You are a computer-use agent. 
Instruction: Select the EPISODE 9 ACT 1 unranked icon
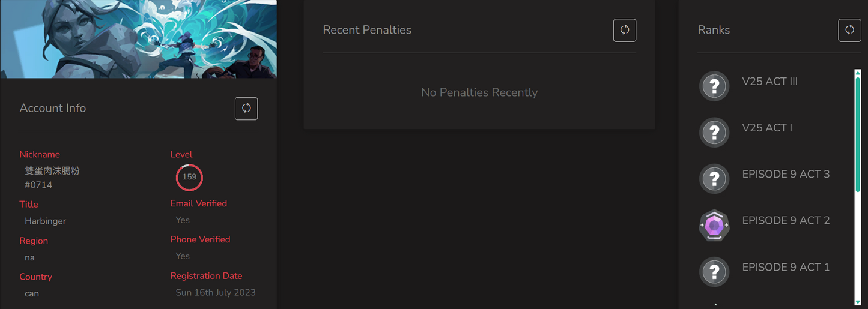coord(714,272)
